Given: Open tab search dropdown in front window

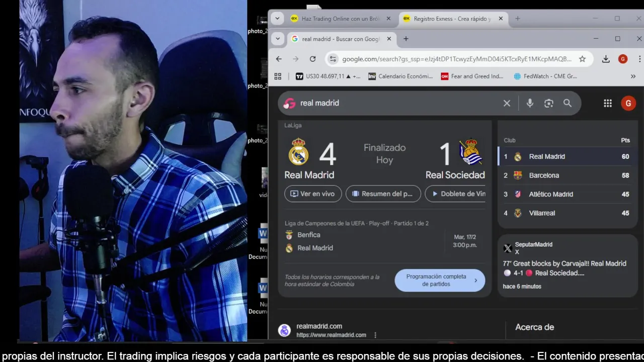Looking at the screenshot, I should 277,39.
